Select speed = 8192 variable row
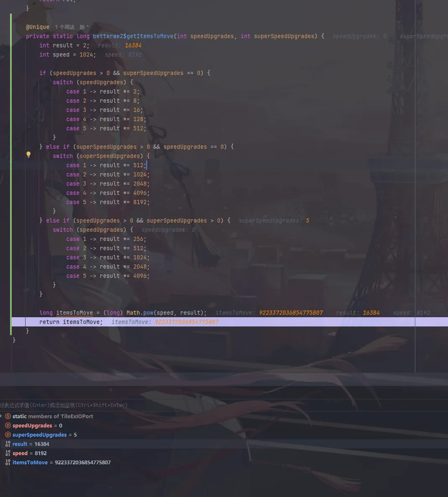This screenshot has width=448, height=497. pyautogui.click(x=224, y=453)
